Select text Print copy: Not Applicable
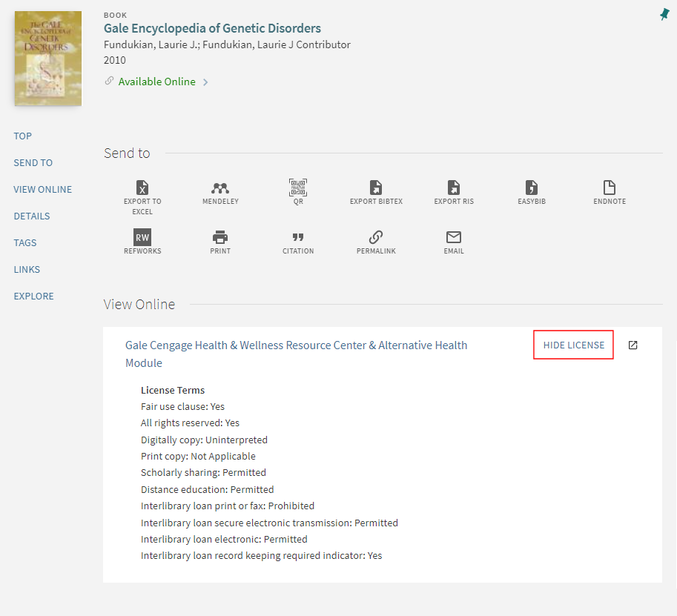This screenshot has width=677, height=616. 198,457
